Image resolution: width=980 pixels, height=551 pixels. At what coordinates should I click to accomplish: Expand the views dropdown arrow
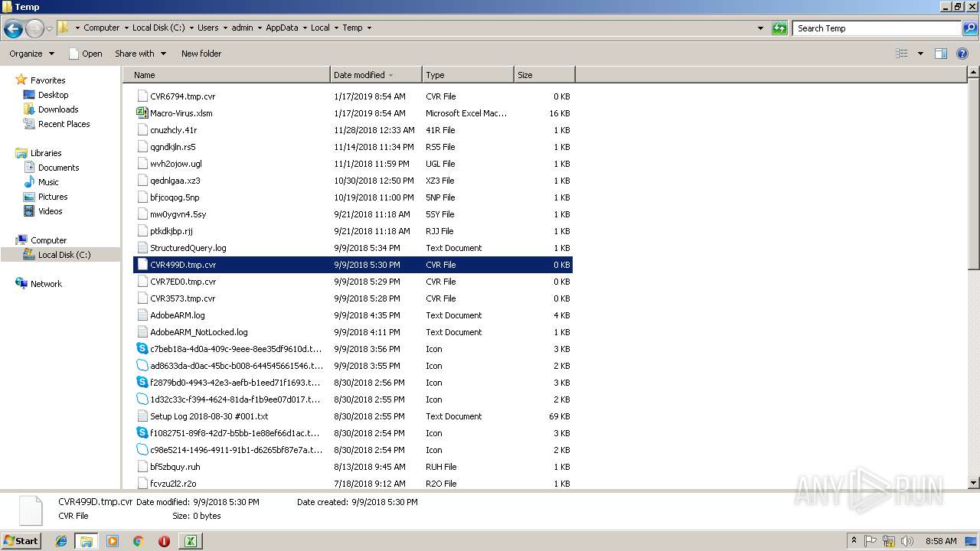920,54
